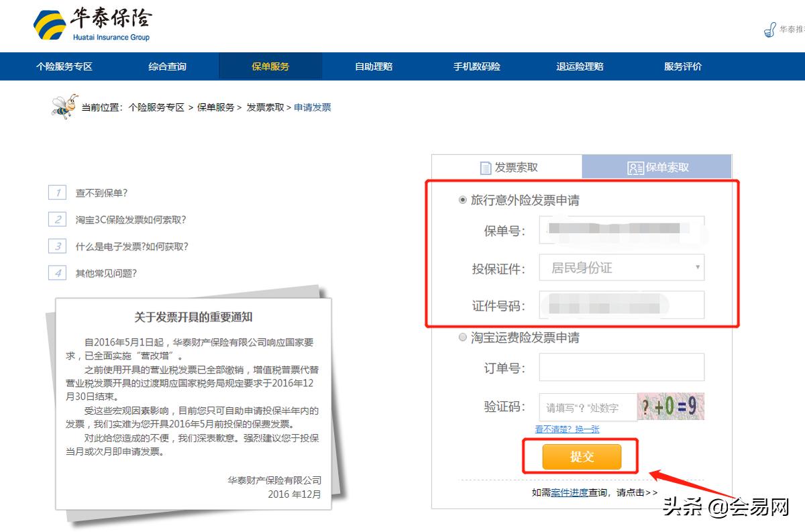Click the Huatai Insurance Group logo

[x=94, y=23]
